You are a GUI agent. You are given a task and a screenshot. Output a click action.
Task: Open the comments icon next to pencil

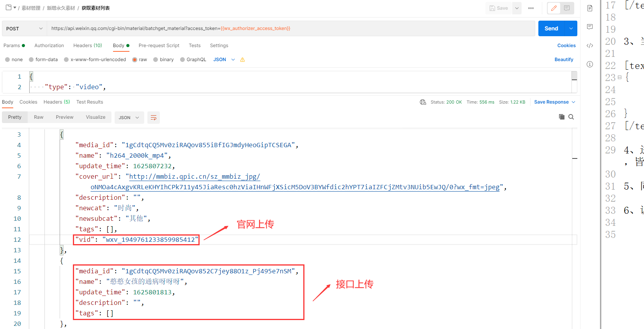click(567, 8)
